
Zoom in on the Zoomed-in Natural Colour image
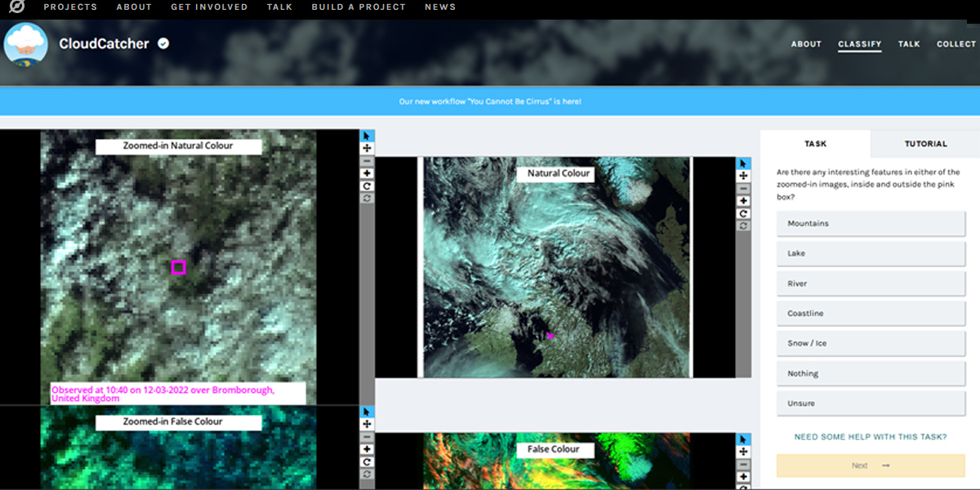[367, 173]
